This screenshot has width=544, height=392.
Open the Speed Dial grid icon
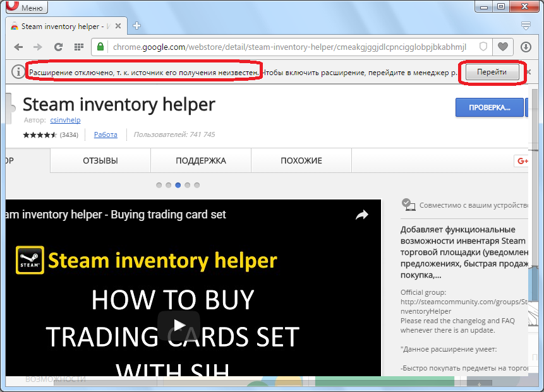pos(79,47)
